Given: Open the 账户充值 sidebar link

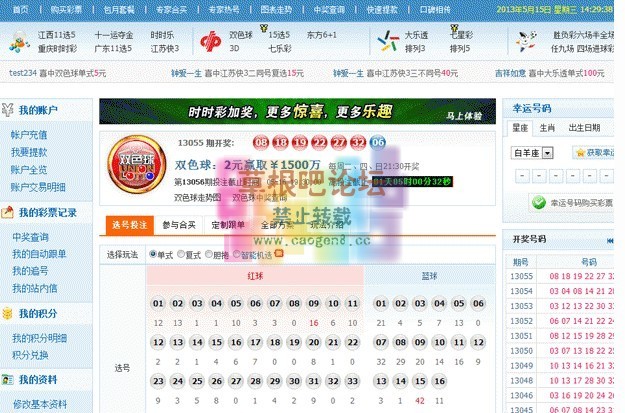Looking at the screenshot, I should click(29, 135).
